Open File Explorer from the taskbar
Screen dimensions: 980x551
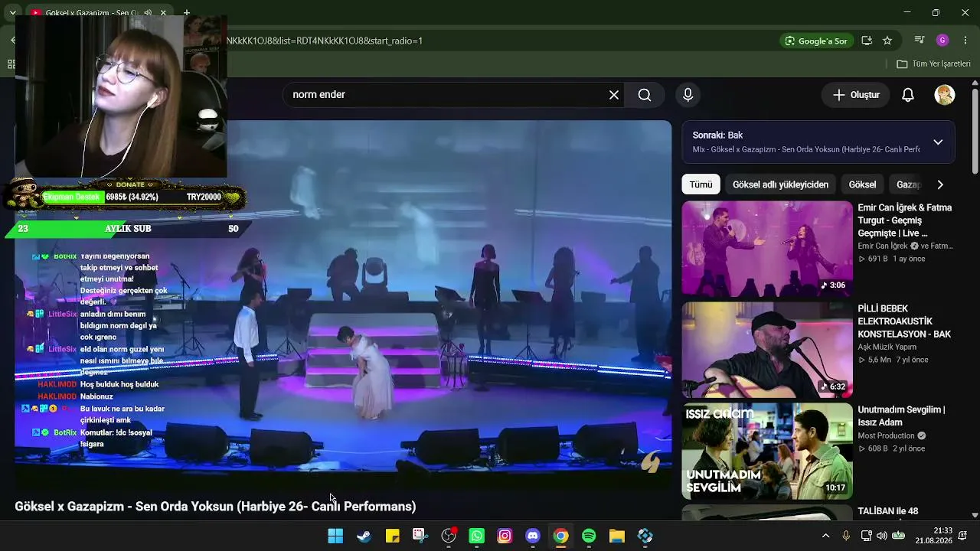[617, 536]
